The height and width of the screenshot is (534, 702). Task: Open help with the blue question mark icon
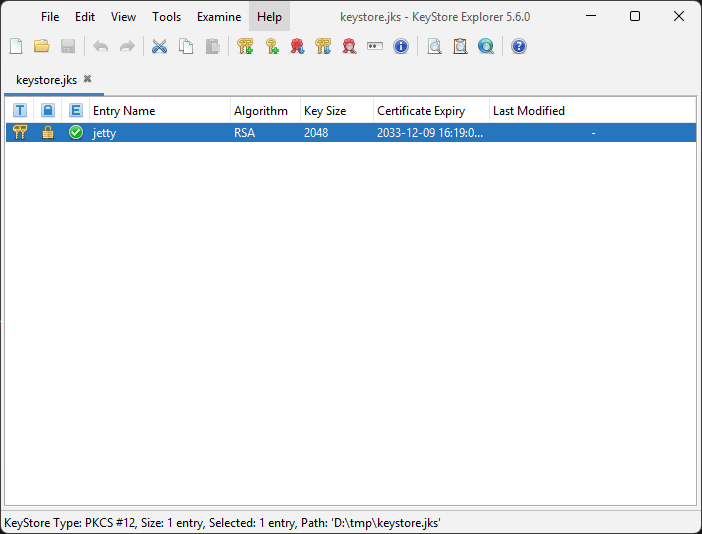click(x=519, y=46)
